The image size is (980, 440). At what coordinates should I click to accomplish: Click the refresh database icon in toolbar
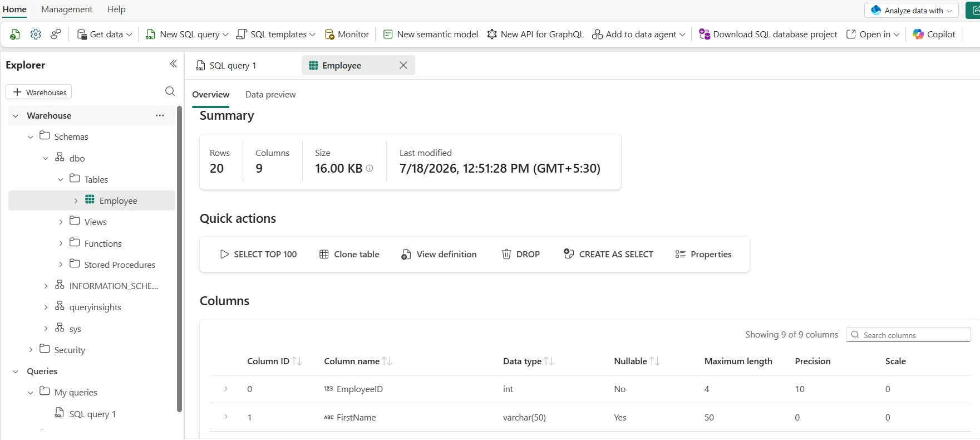(x=15, y=35)
